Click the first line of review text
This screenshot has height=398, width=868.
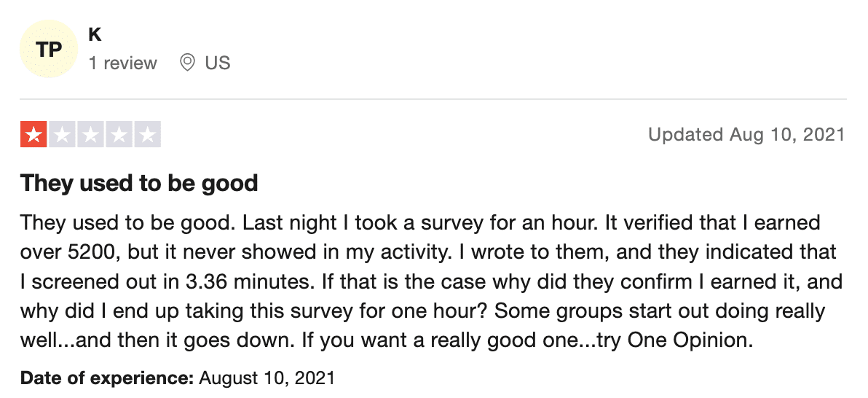420,223
